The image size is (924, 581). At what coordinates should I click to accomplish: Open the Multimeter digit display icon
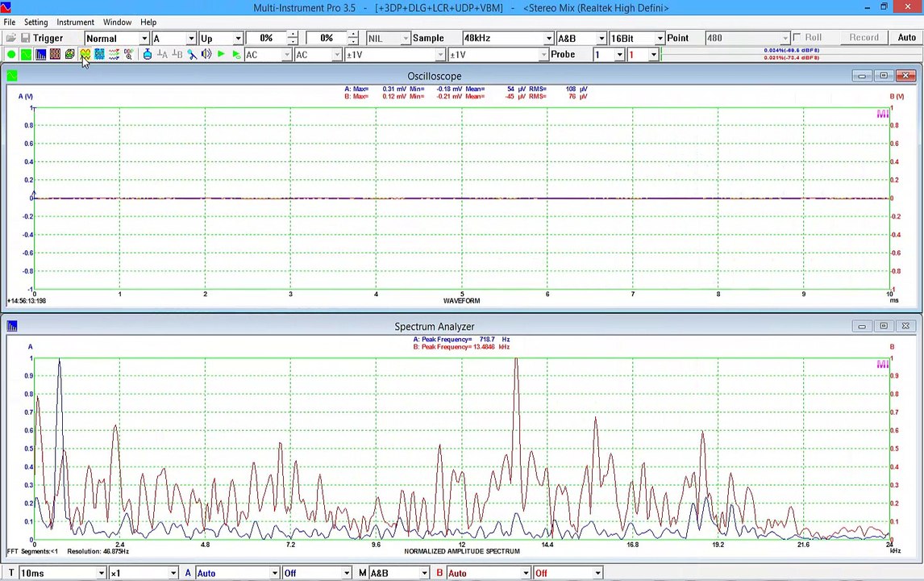click(x=55, y=55)
